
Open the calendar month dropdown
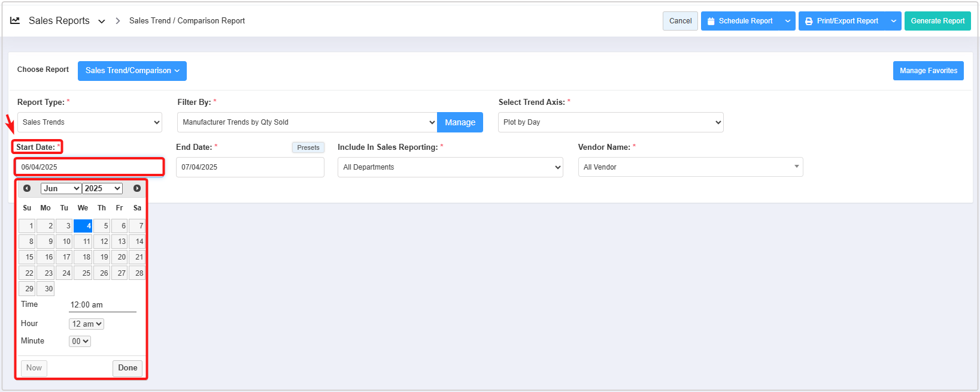[x=61, y=188]
